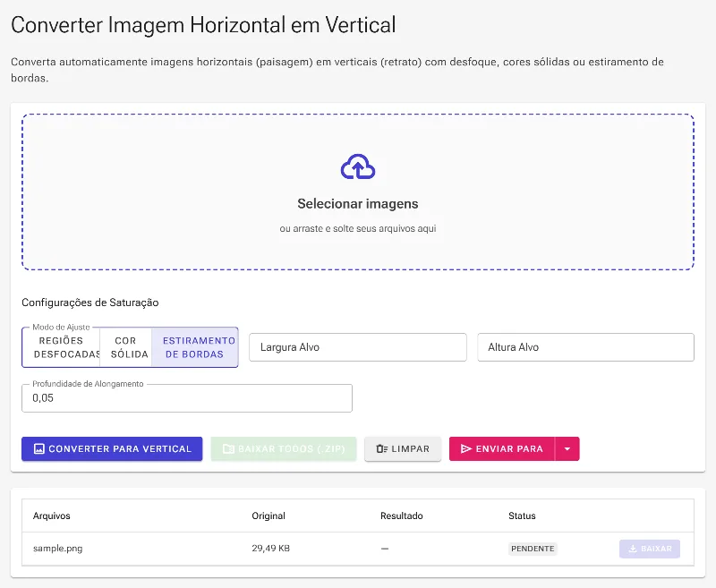Focus the Largura Alvo field

coord(357,347)
